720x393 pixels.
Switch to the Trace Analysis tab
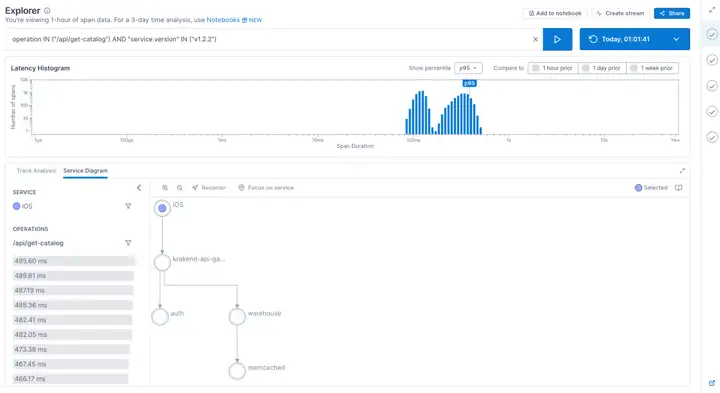[x=36, y=171]
